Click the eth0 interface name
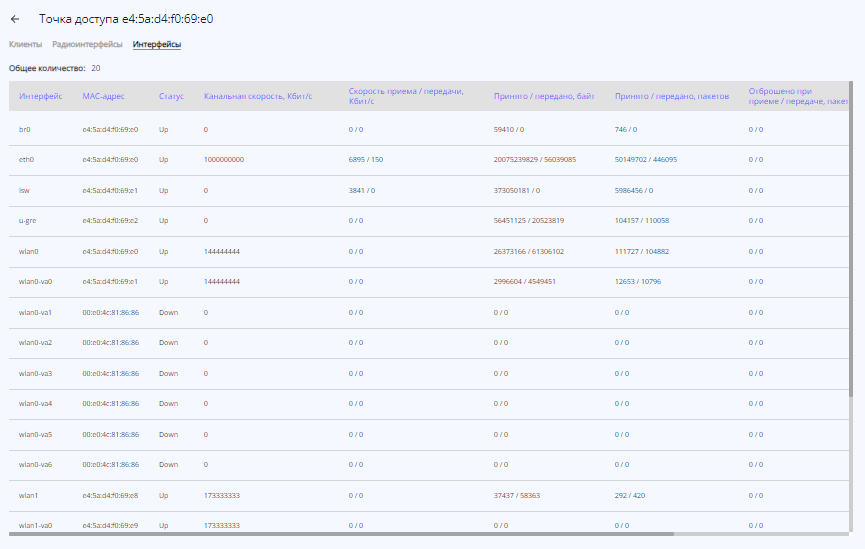This screenshot has width=865, height=549. (27, 159)
